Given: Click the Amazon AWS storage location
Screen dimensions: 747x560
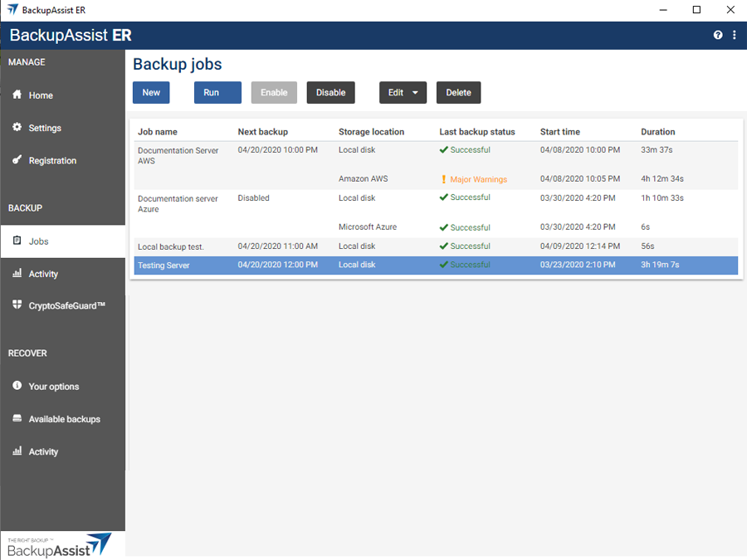Looking at the screenshot, I should click(363, 179).
